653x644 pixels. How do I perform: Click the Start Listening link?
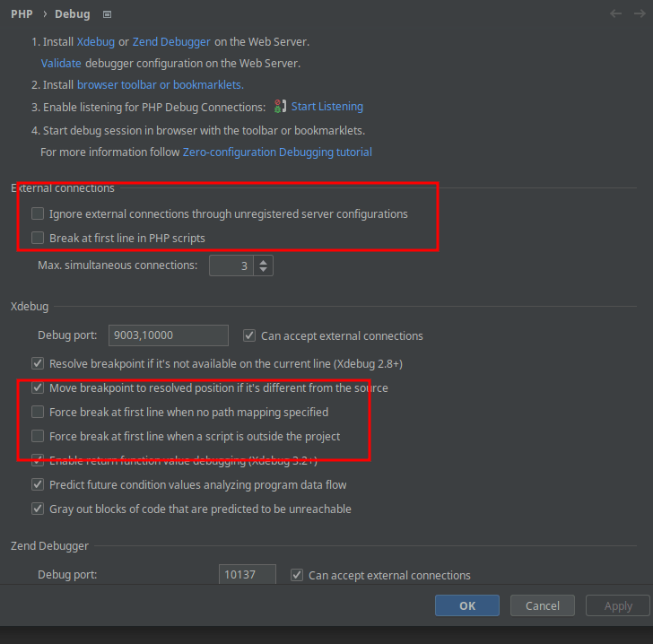pos(326,107)
